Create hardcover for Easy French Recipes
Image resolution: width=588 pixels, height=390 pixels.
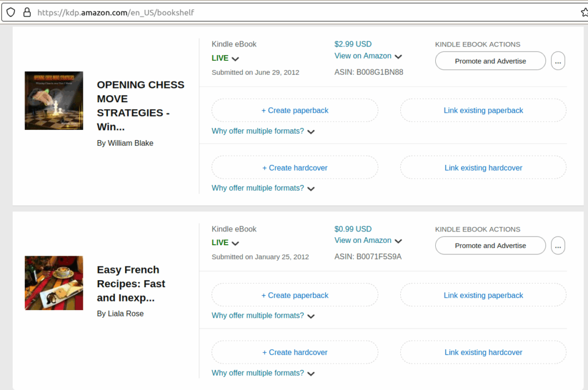click(x=295, y=353)
